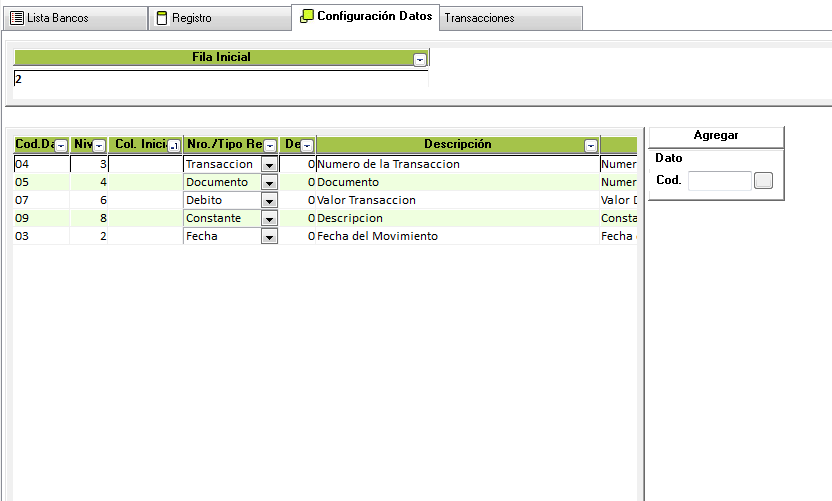The width and height of the screenshot is (832, 501).
Task: Open the Nro./Tipo Reg column filter arrow
Action: click(270, 146)
